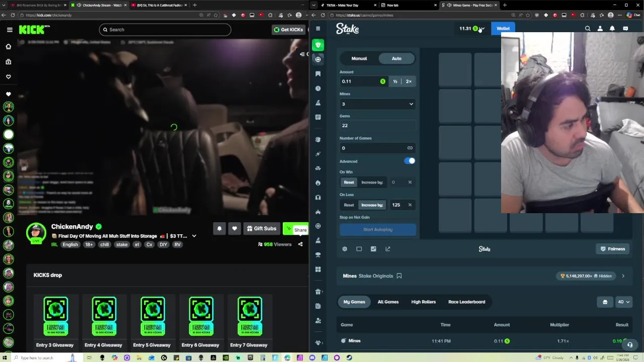The image size is (644, 362).
Task: Switch to ChickenAndy Stream browser tab
Action: pyautogui.click(x=99, y=5)
